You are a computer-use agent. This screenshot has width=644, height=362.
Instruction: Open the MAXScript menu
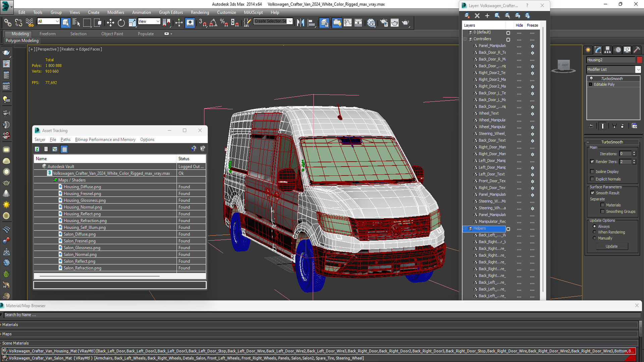[x=253, y=12]
